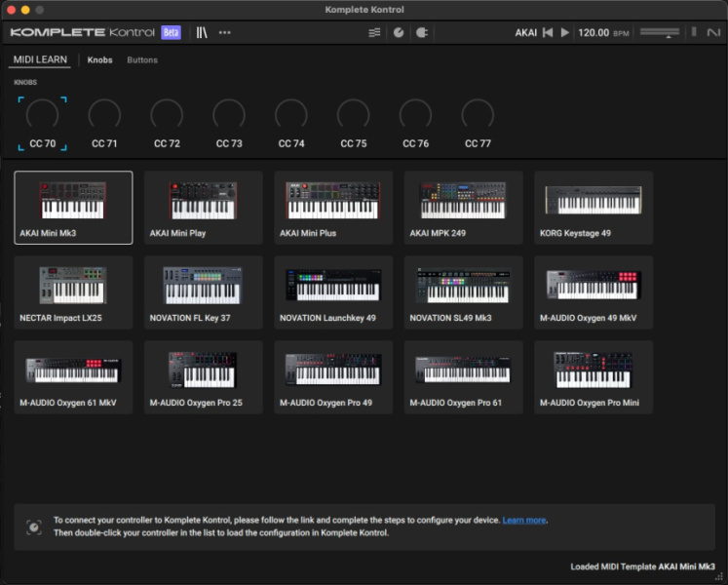Click the Komplete Kontrol logo

pos(82,32)
